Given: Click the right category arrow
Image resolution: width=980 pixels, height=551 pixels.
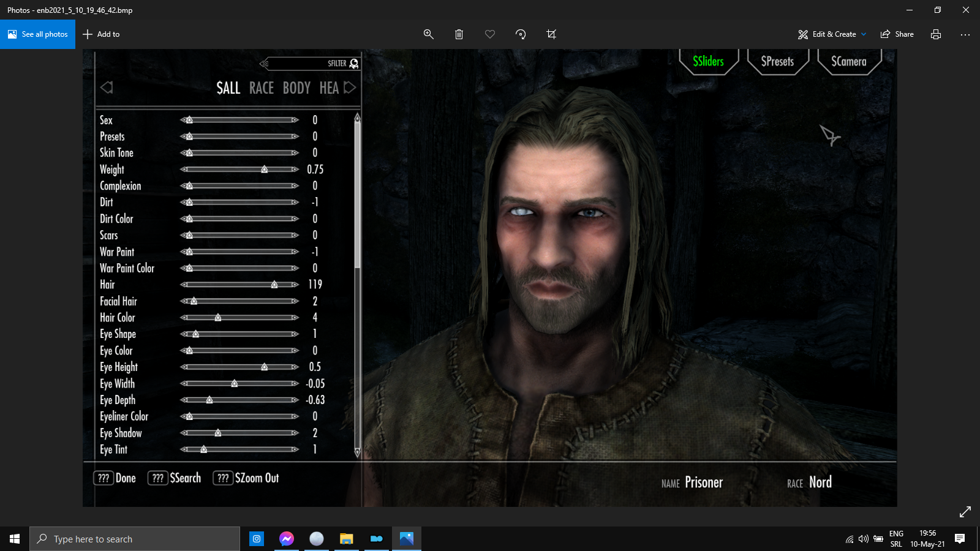Looking at the screenshot, I should 350,88.
